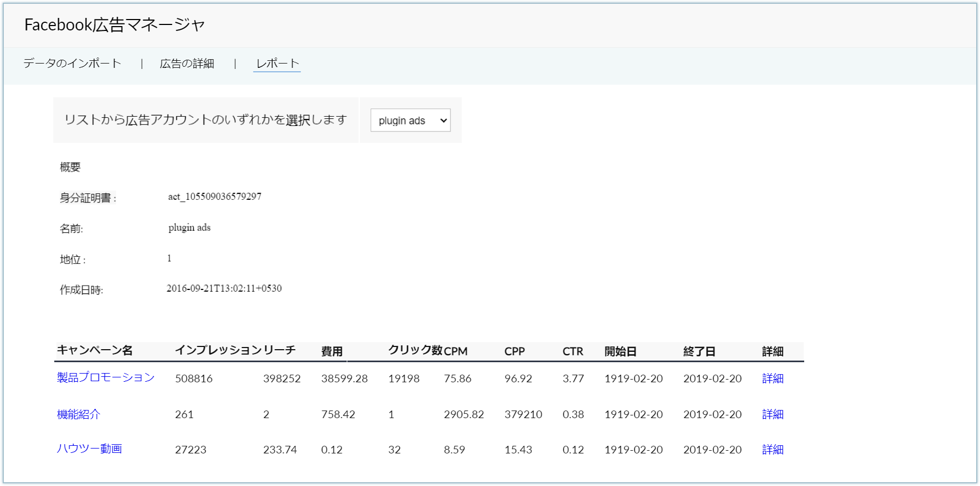Click the CPP column header
Viewport: 980px width, 486px height.
tap(515, 351)
